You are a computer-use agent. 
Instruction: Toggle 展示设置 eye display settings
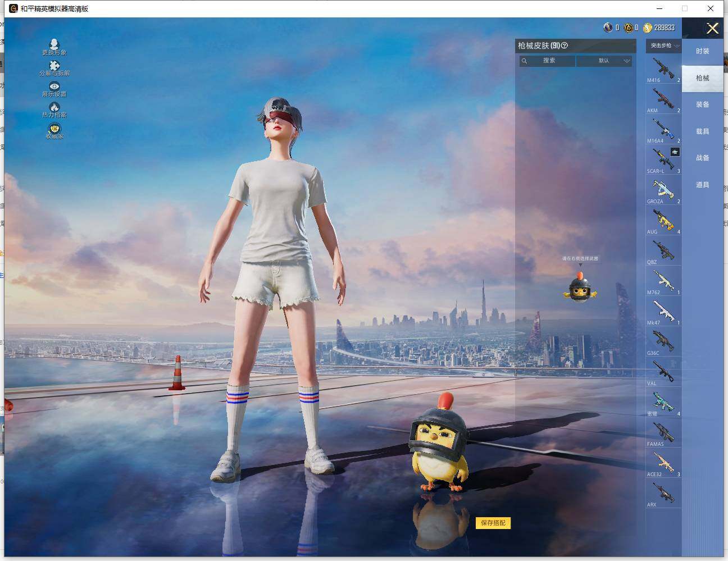(54, 86)
